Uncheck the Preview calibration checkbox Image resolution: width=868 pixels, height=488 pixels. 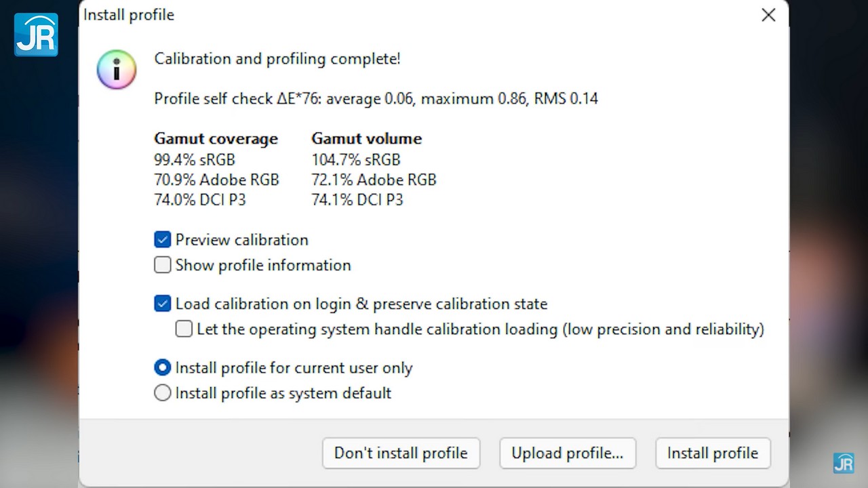(163, 240)
